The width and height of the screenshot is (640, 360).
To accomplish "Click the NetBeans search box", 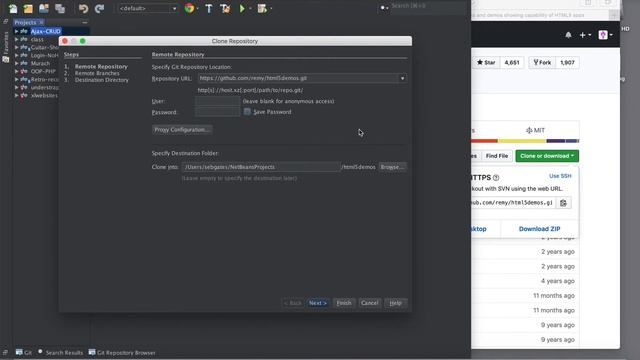I will pos(429,6).
